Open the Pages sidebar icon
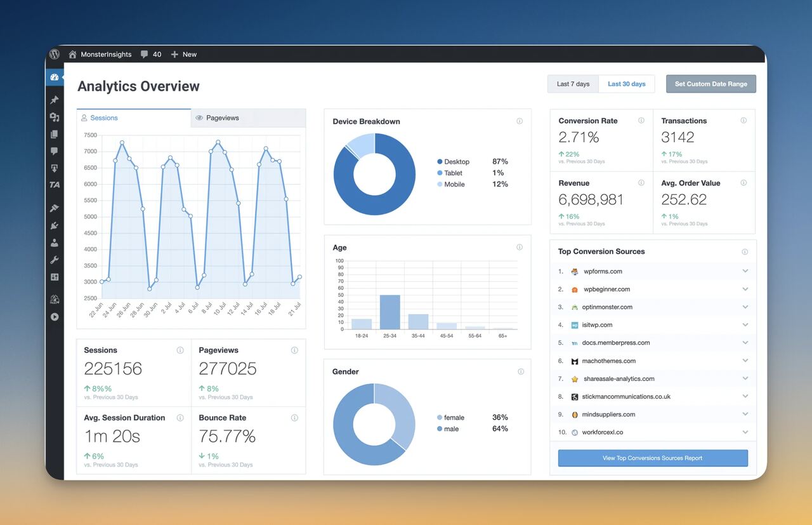The image size is (812, 525). [x=55, y=135]
